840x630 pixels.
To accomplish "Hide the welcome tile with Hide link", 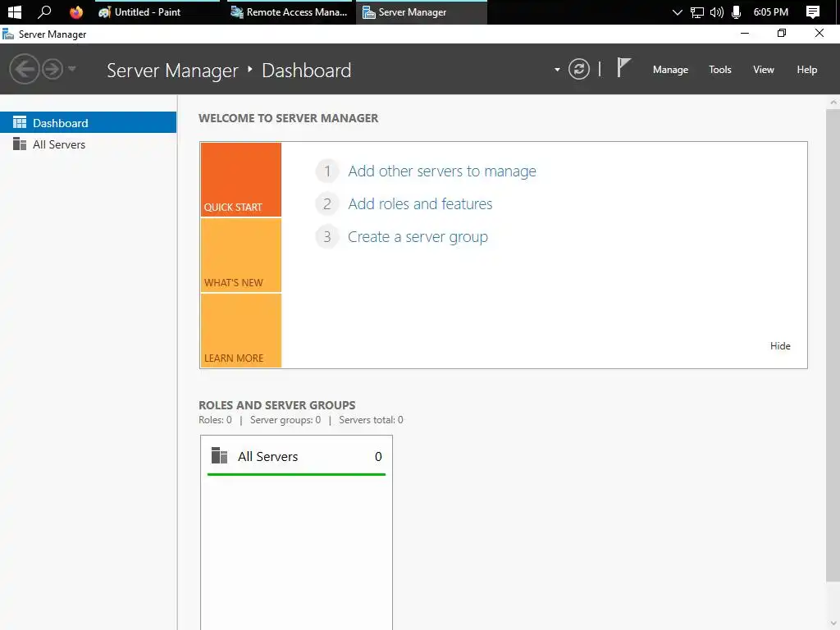I will 779,346.
